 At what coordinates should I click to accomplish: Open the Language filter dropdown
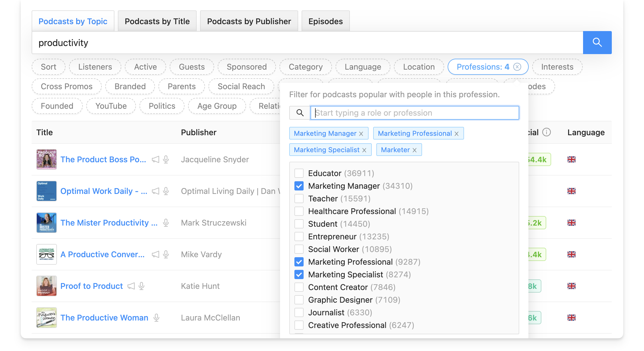[363, 67]
